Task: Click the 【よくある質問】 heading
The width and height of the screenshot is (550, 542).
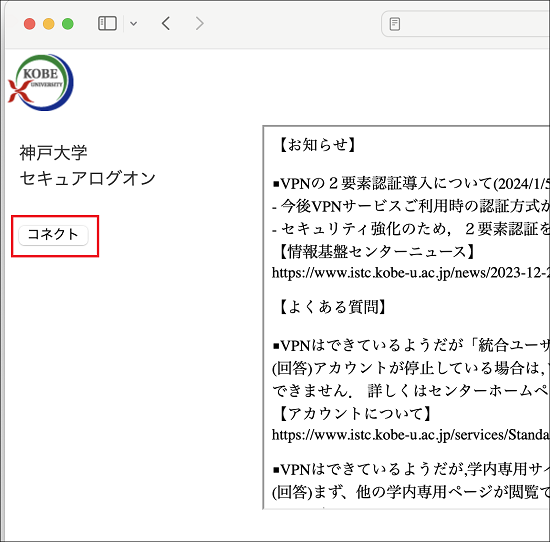Action: [x=333, y=307]
